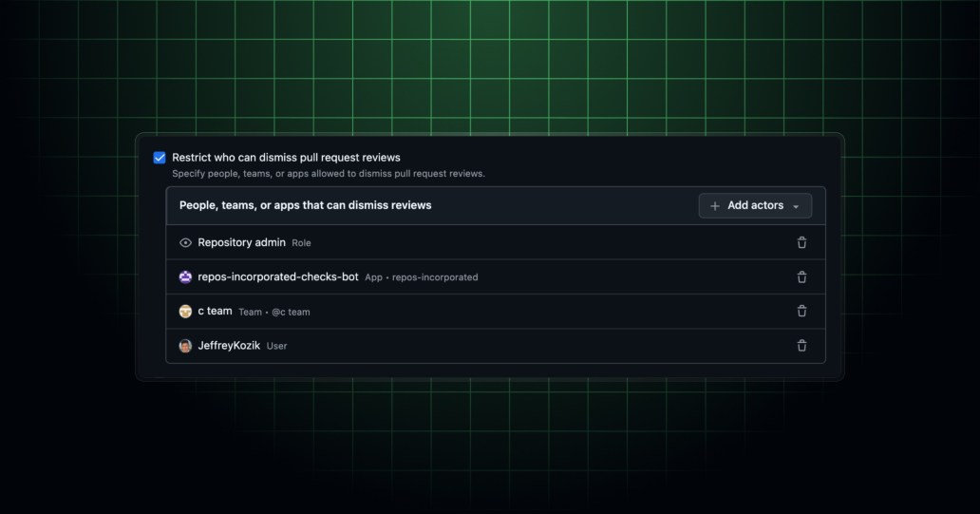Click the 'Team · @c team' label
The width and height of the screenshot is (980, 514).
(x=274, y=312)
